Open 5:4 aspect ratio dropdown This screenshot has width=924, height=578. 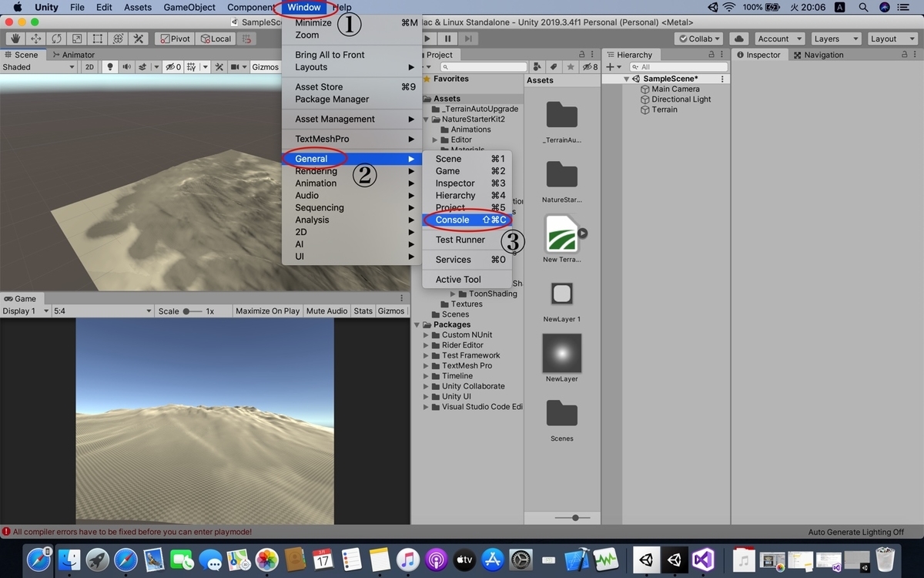103,311
